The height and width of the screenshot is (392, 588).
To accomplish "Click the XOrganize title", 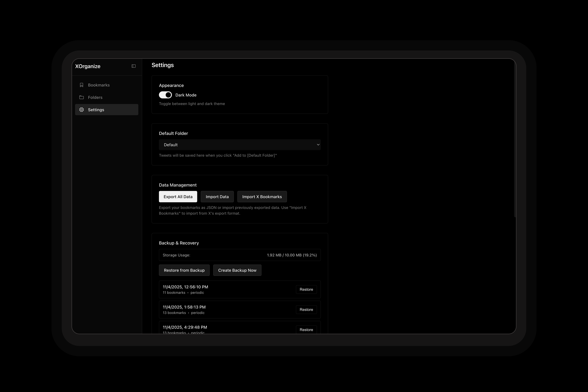I will coord(88,66).
